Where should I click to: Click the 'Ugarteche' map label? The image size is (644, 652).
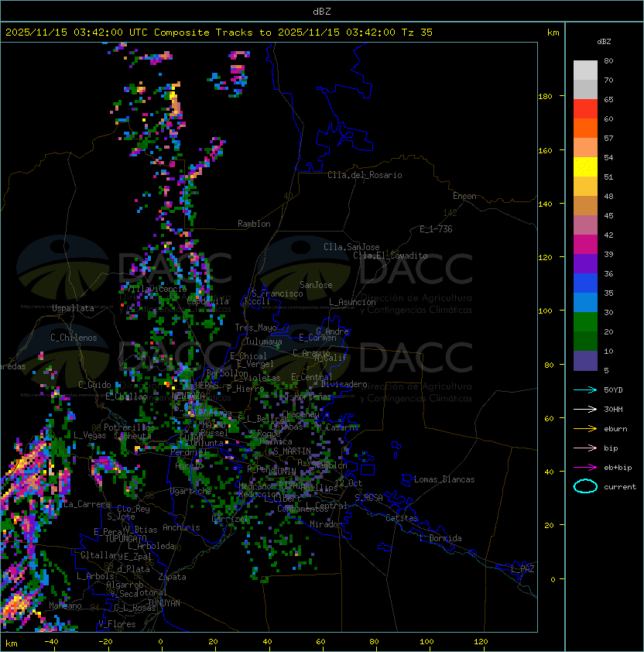tap(190, 491)
